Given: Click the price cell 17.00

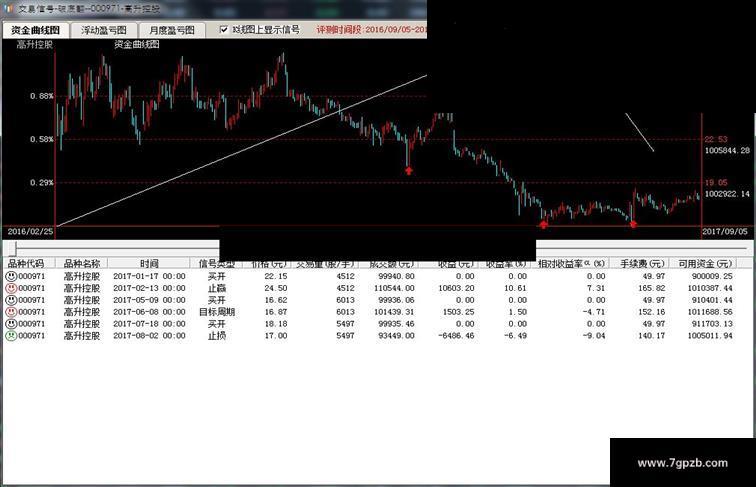Looking at the screenshot, I should [276, 336].
